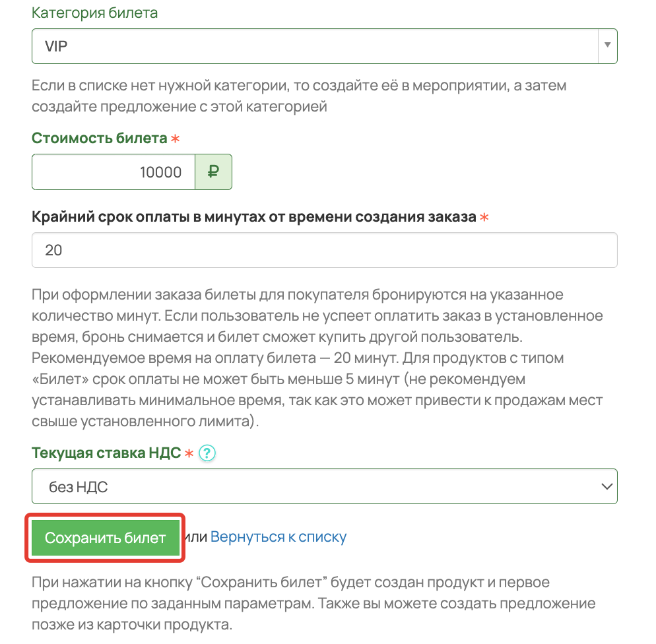Expand the "без НДС" VAT rate dropdown
656x644 pixels.
[324, 486]
